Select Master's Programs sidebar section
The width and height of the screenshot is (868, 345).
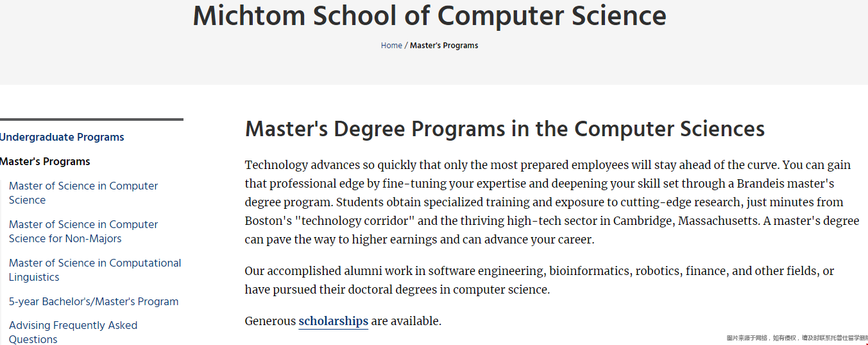(x=45, y=161)
